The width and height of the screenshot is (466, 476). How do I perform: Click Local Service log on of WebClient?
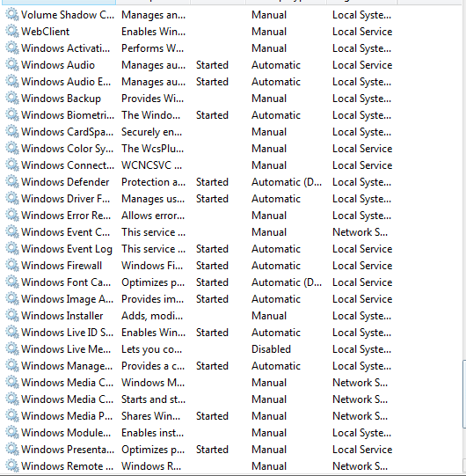pos(362,32)
